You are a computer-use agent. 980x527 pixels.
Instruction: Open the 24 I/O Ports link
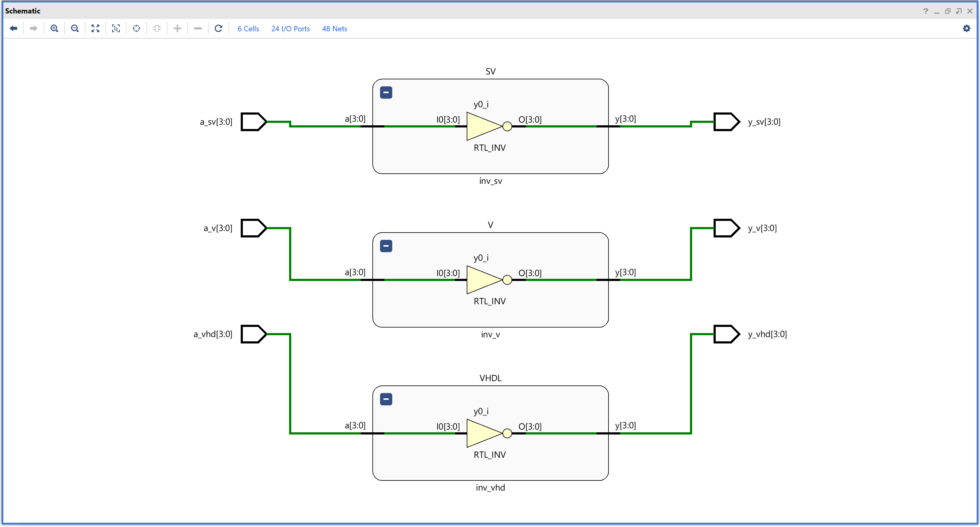(290, 29)
